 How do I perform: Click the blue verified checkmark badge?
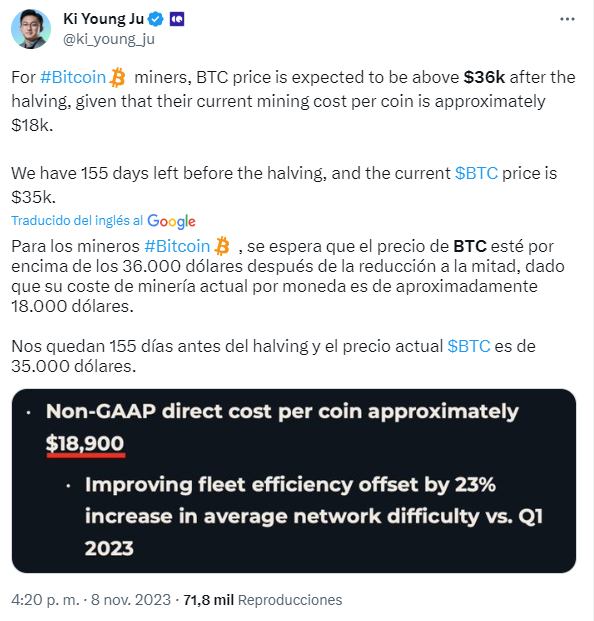pos(155,19)
